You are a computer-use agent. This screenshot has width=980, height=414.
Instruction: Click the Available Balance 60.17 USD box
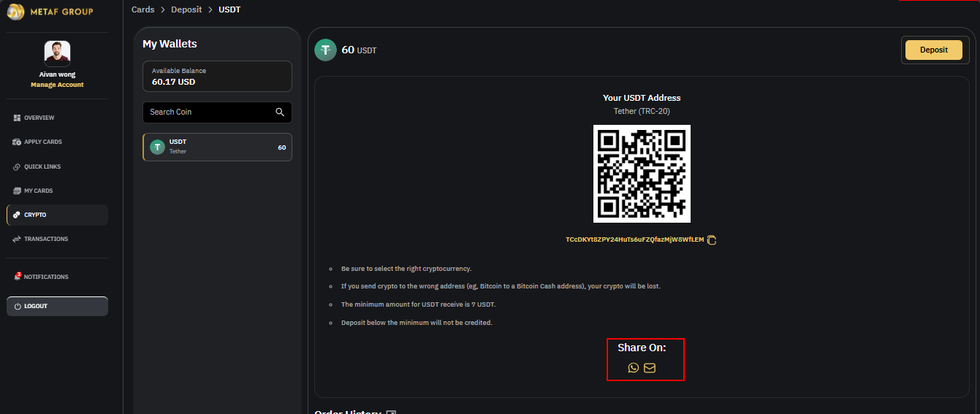point(217,76)
